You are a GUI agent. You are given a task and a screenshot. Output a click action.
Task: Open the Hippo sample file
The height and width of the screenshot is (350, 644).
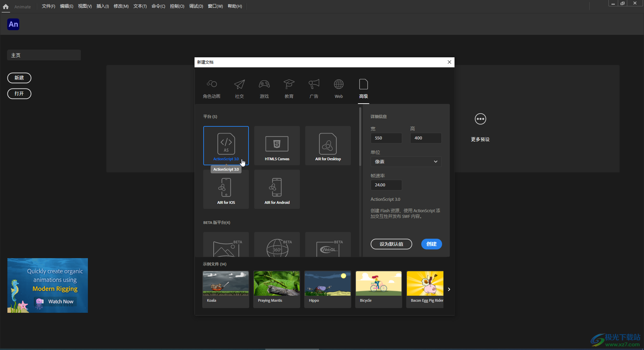328,289
